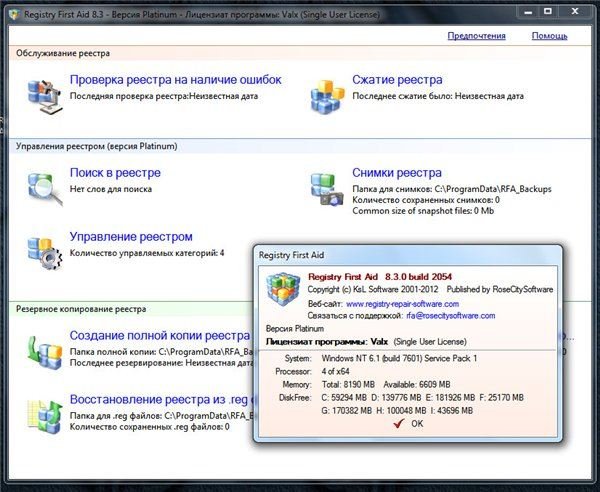The height and width of the screenshot is (492, 600).
Task: Click Memory Total: 8190 MB value
Action: coord(348,384)
